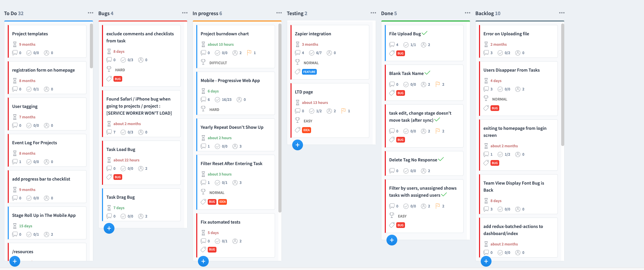
Task: Click hourglass icon on Error on Uploading file
Action: tap(486, 44)
